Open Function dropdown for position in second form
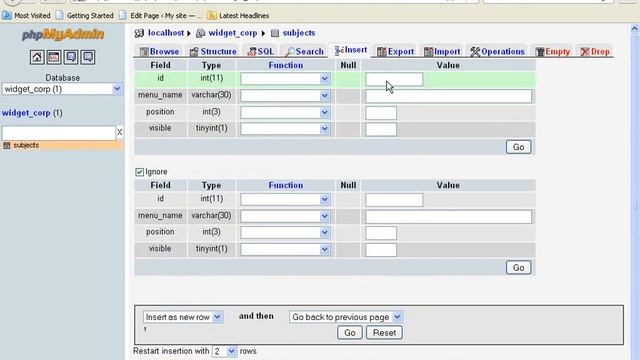 point(285,233)
